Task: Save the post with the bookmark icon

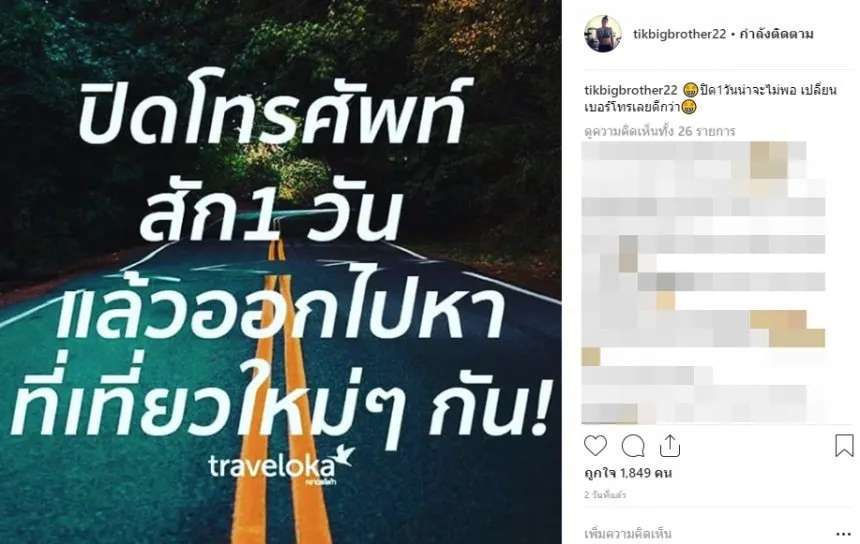Action: [x=844, y=445]
